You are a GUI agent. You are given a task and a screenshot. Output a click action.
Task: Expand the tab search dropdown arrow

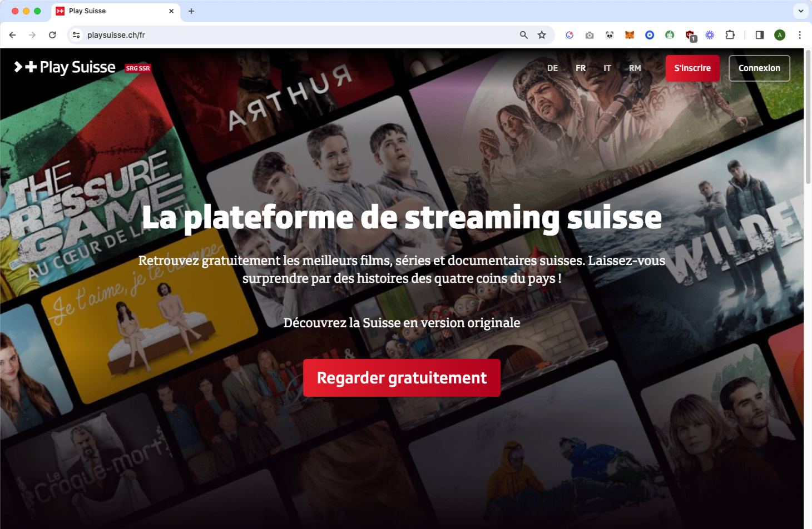801,11
